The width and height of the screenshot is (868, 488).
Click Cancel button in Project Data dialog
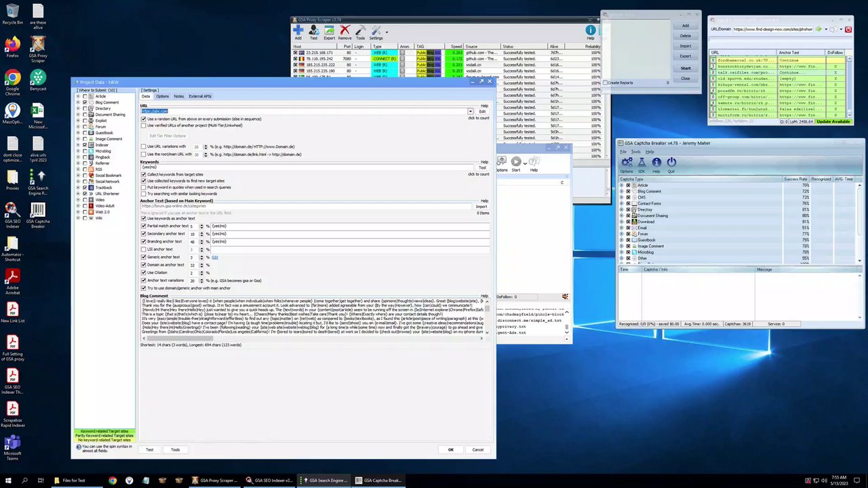pos(477,450)
